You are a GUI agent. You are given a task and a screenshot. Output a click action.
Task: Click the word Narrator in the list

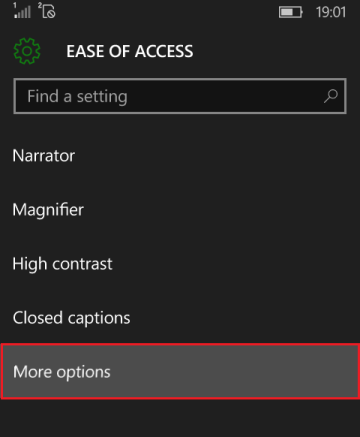(44, 156)
